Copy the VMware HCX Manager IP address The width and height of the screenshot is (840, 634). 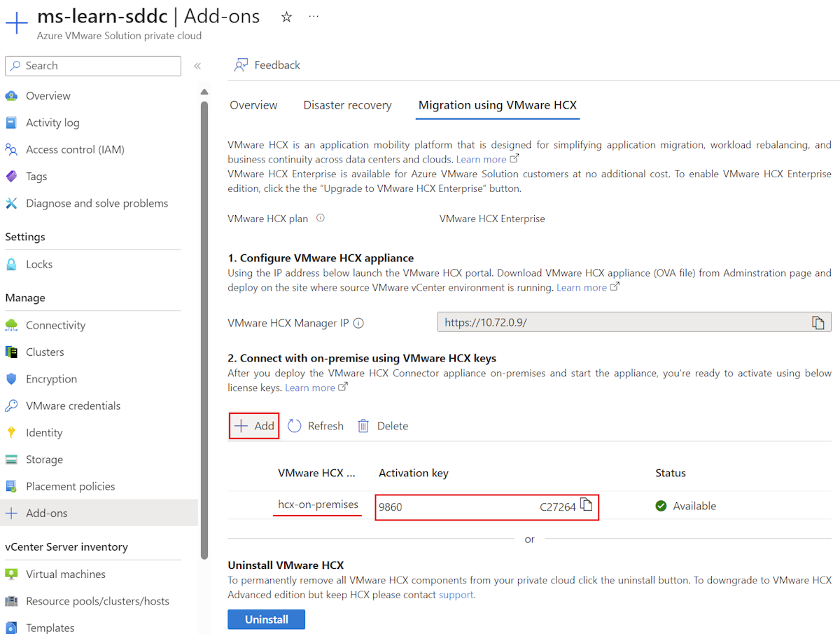point(818,322)
